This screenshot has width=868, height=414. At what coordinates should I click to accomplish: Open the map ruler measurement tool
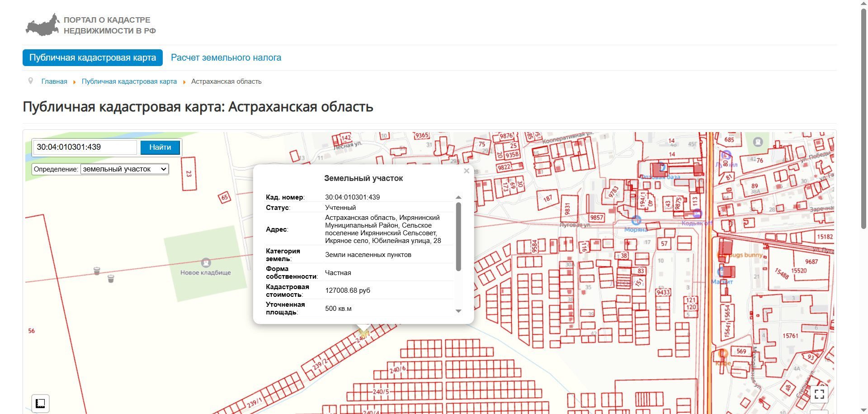pos(40,403)
